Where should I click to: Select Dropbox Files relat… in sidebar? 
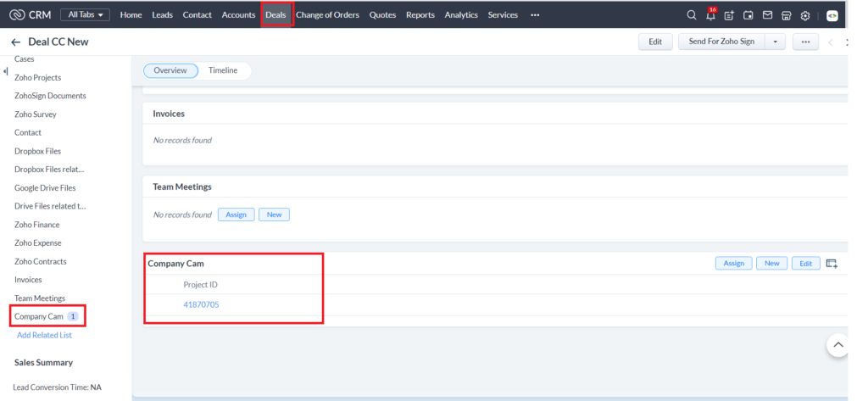[x=49, y=169]
